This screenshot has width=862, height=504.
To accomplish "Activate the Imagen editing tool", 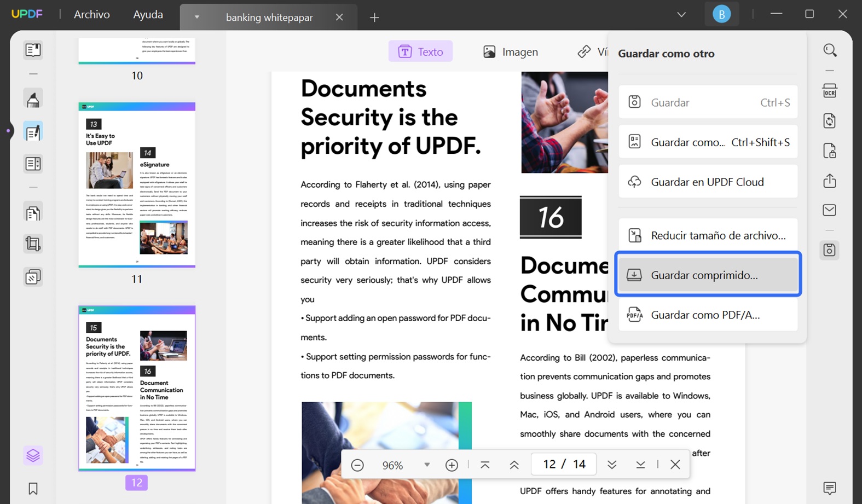I will (x=510, y=51).
